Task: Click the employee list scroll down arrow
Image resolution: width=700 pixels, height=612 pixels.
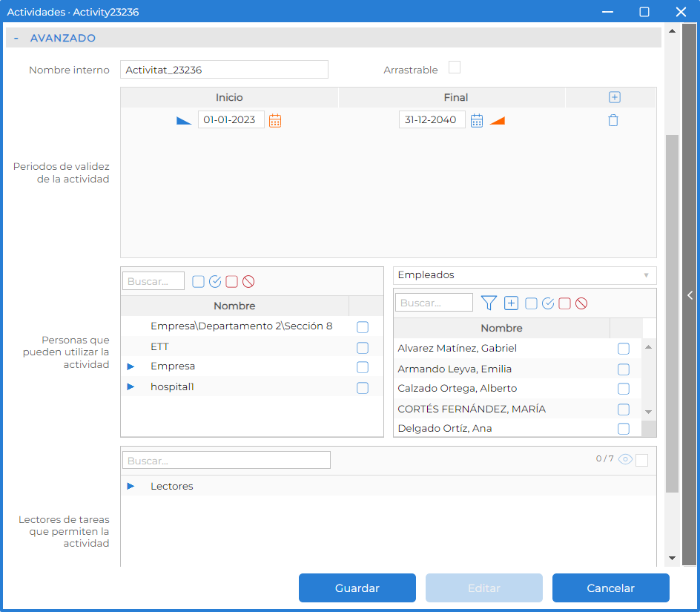Action: [649, 412]
